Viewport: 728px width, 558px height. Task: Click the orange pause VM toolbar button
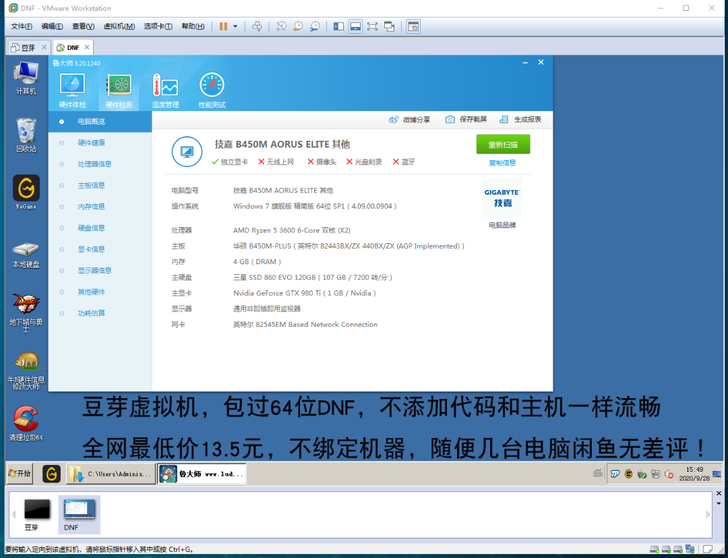[223, 26]
